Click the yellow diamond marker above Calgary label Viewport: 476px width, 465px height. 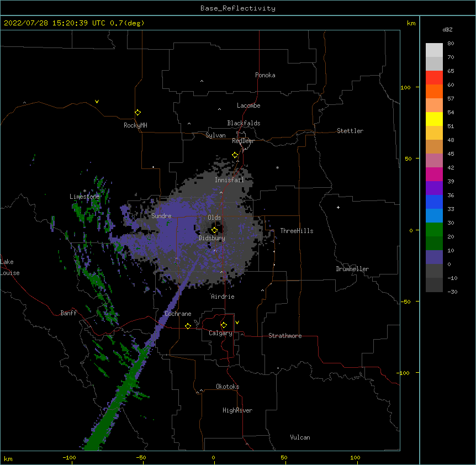[224, 325]
